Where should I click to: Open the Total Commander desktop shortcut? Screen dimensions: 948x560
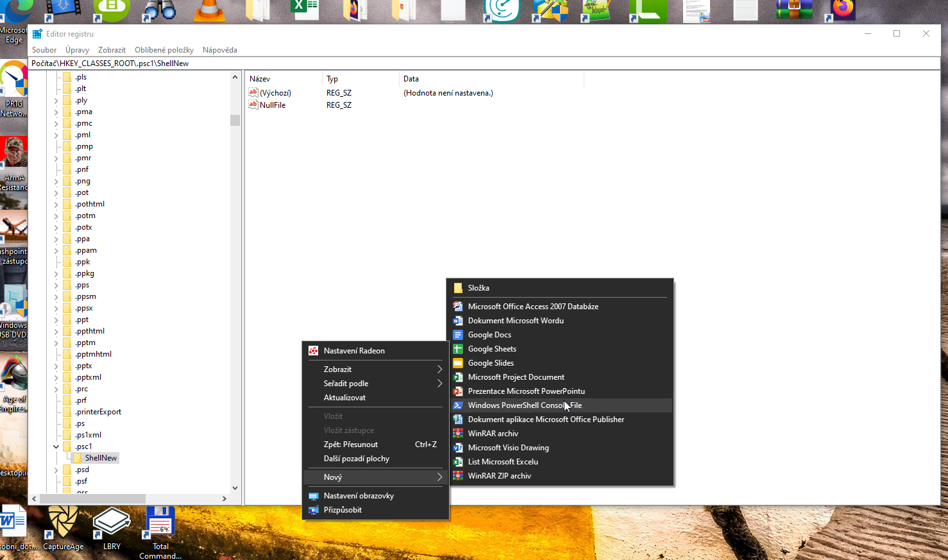click(x=160, y=532)
